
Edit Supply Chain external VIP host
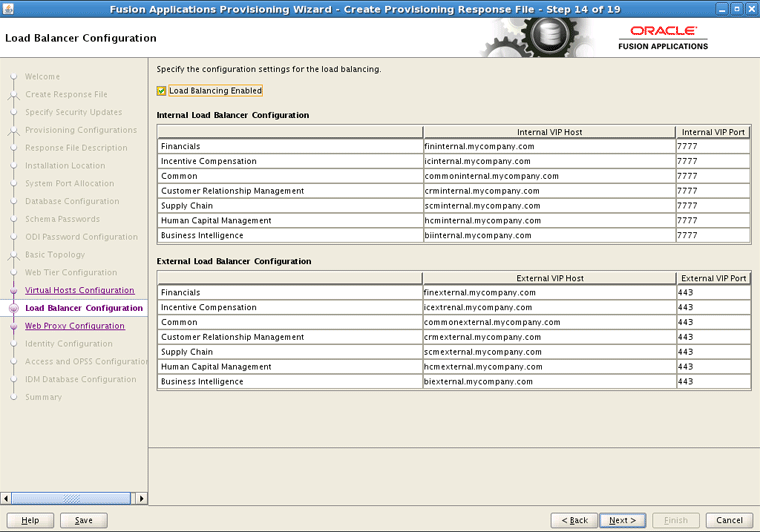point(549,352)
